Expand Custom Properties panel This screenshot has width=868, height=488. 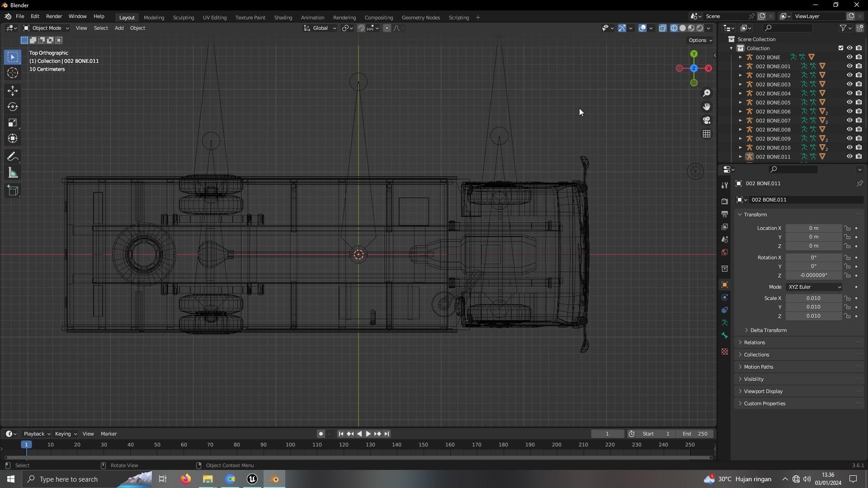tap(764, 404)
